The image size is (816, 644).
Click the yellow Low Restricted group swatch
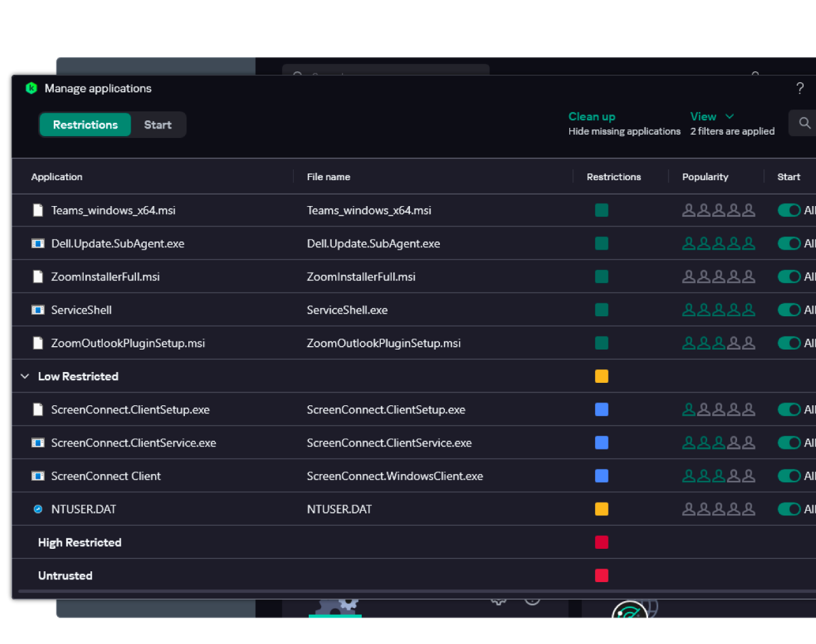coord(602,377)
